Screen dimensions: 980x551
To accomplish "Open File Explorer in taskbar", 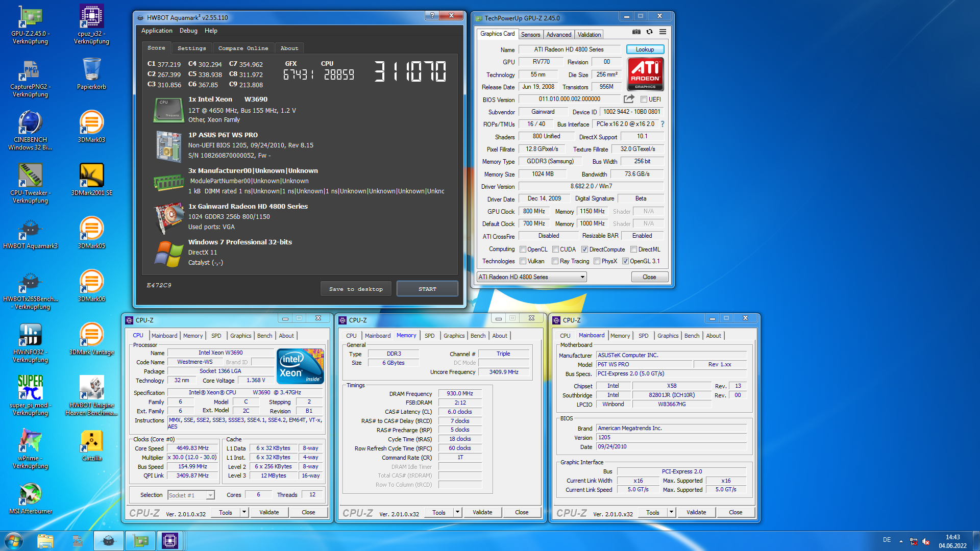I will [45, 541].
